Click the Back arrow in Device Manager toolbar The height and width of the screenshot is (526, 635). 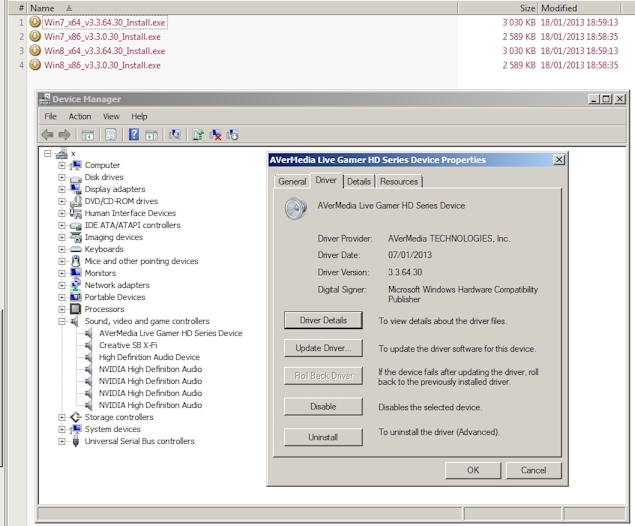pyautogui.click(x=47, y=135)
